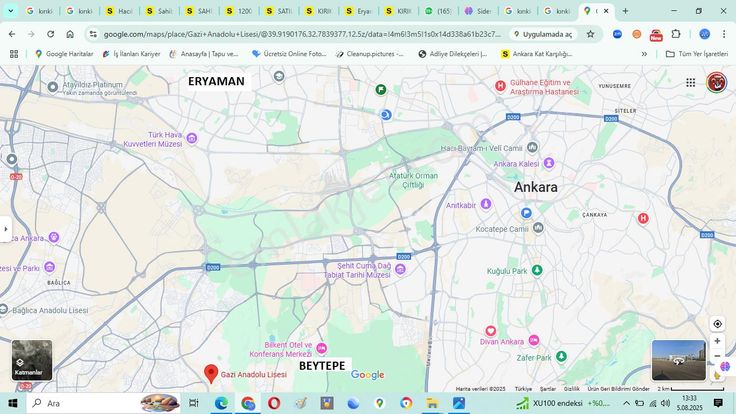The image size is (736, 414).
Task: Open the Google apps grid
Action: [x=690, y=83]
